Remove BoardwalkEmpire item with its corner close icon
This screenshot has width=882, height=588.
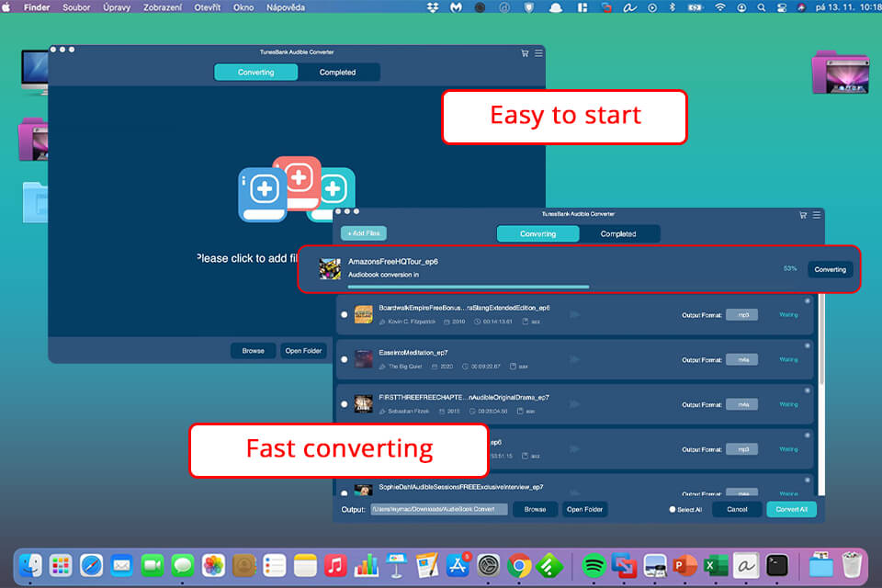(808, 301)
